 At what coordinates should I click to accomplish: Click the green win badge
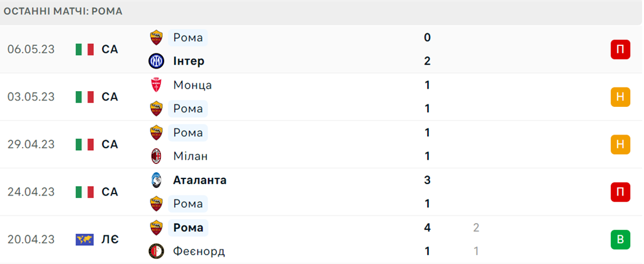pyautogui.click(x=620, y=239)
